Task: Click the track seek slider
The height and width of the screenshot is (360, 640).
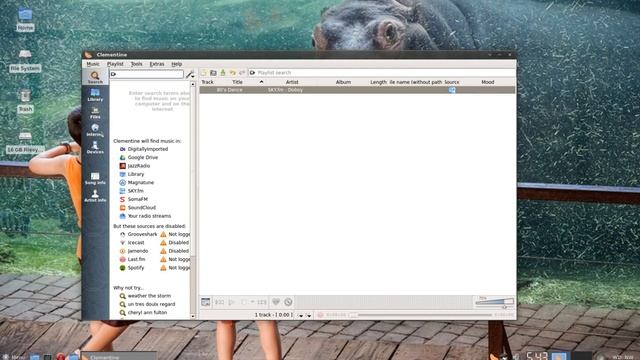Action: (x=421, y=315)
